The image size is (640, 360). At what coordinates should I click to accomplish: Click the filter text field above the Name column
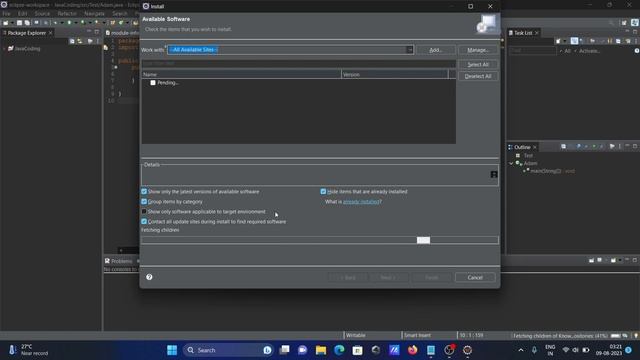[298, 63]
